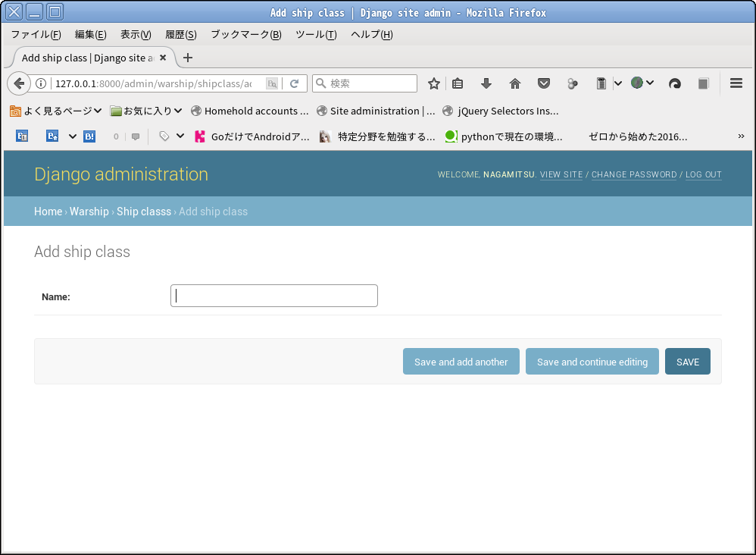Expand dropdown beside the clipboard extension icon

[x=617, y=83]
